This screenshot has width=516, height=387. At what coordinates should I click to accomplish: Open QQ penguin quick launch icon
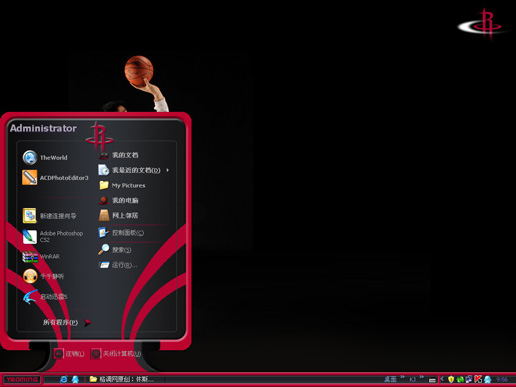coord(75,379)
